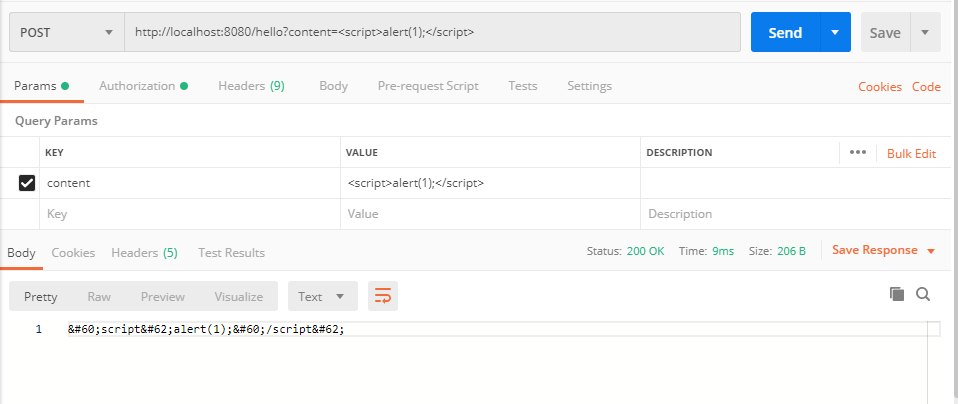The width and height of the screenshot is (958, 404).
Task: Select the Preview view
Action: [163, 296]
